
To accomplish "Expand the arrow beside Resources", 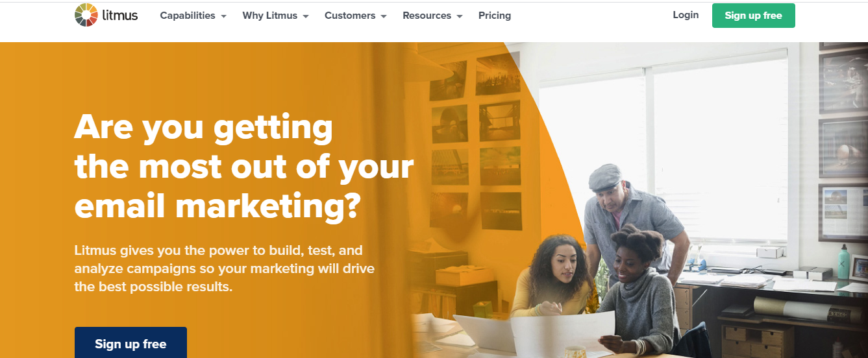I will pyautogui.click(x=460, y=16).
